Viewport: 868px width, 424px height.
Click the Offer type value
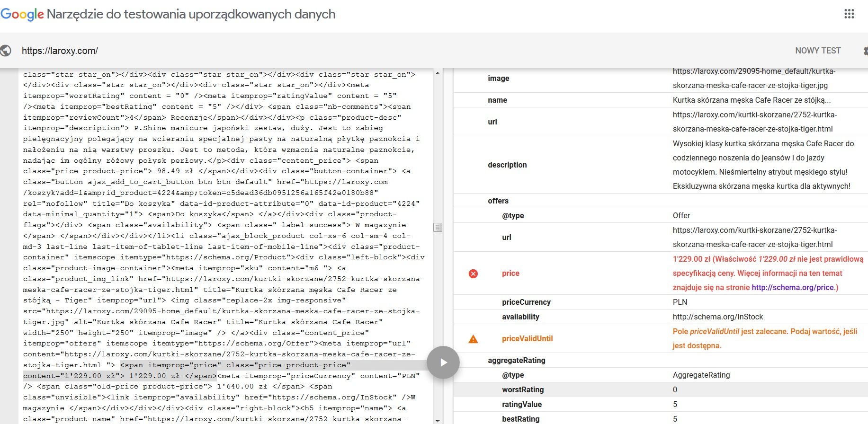tap(681, 216)
